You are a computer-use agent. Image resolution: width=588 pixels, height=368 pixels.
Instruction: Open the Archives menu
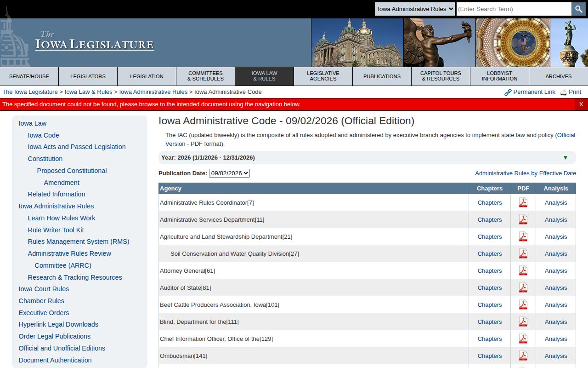pos(559,76)
